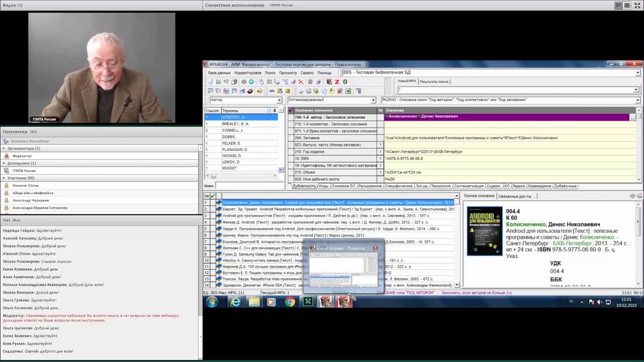
Task: Click the green Excel export icon
Action: click(348, 91)
